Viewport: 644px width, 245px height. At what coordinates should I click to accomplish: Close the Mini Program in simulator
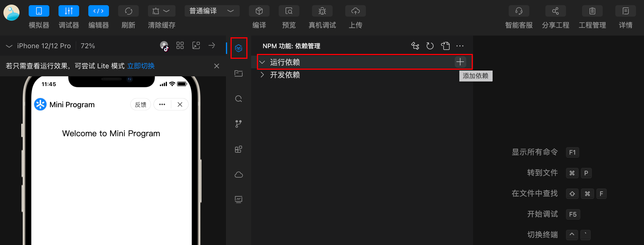pos(180,104)
